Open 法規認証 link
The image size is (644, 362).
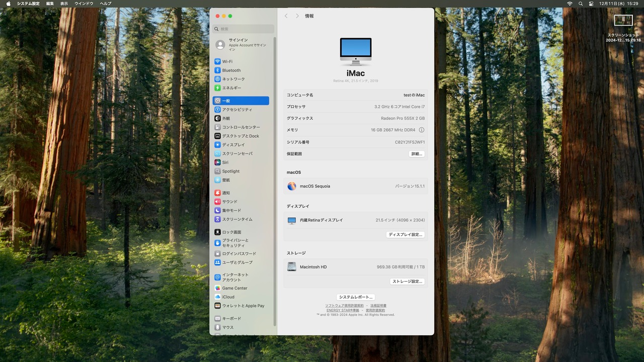(x=378, y=306)
